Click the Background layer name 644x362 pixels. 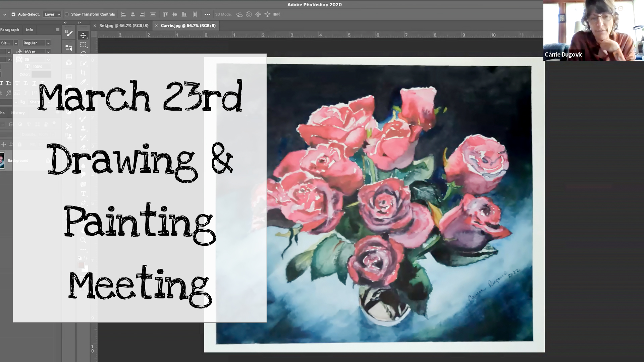pos(18,161)
